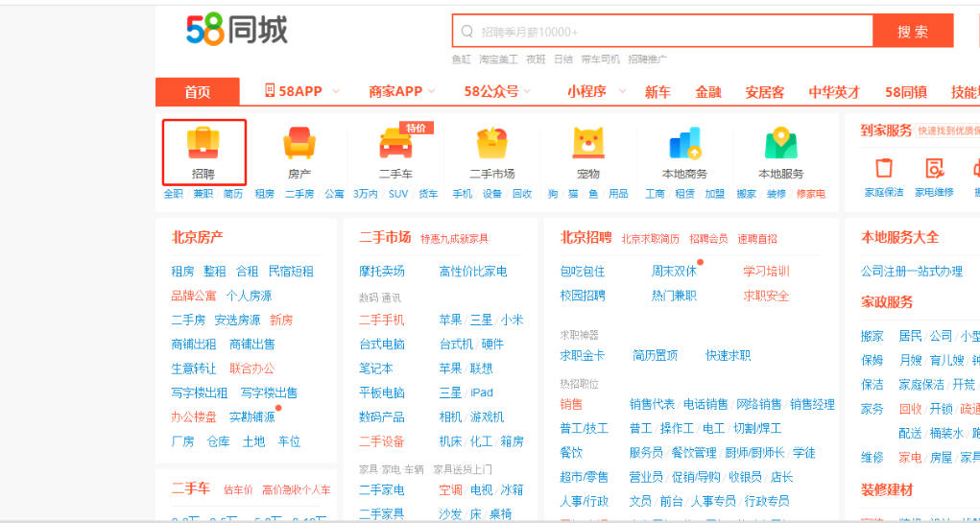This screenshot has height=523, width=980.
Task: Open 58同镇 in the navigation bar
Action: pyautogui.click(x=906, y=92)
